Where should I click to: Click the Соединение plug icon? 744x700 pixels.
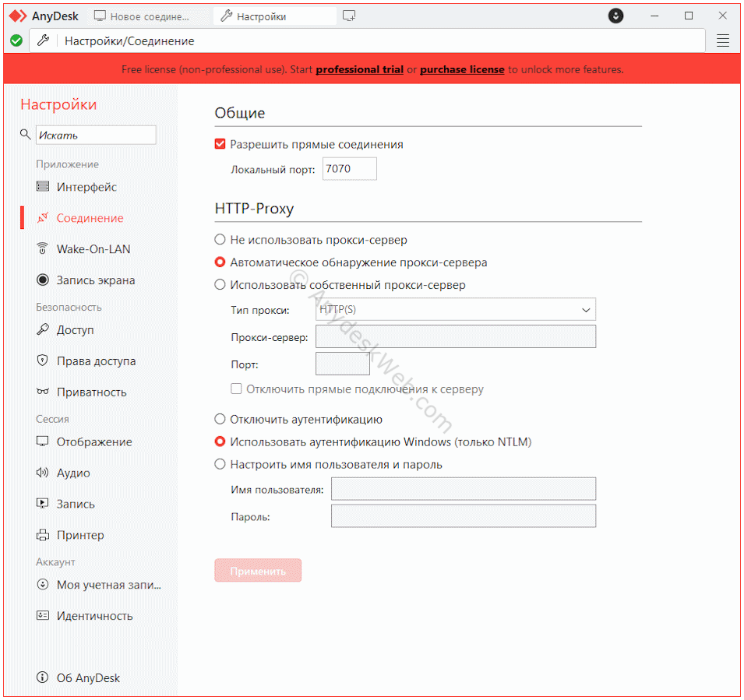[x=43, y=218]
